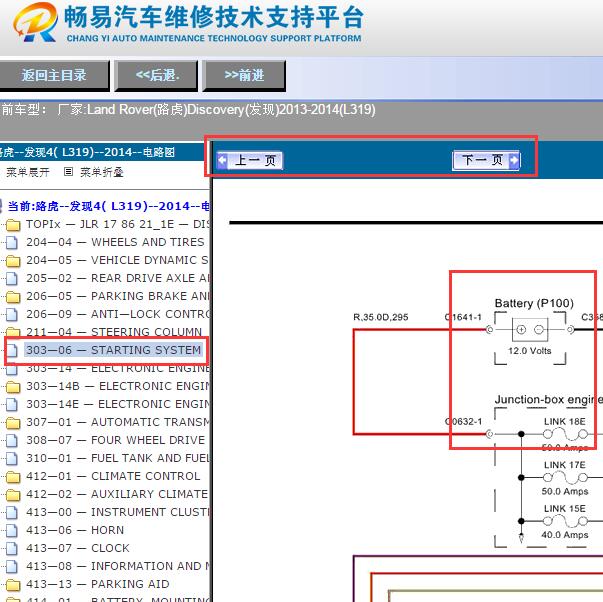
Task: Open 413-08 Information And document
Action: 118,566
